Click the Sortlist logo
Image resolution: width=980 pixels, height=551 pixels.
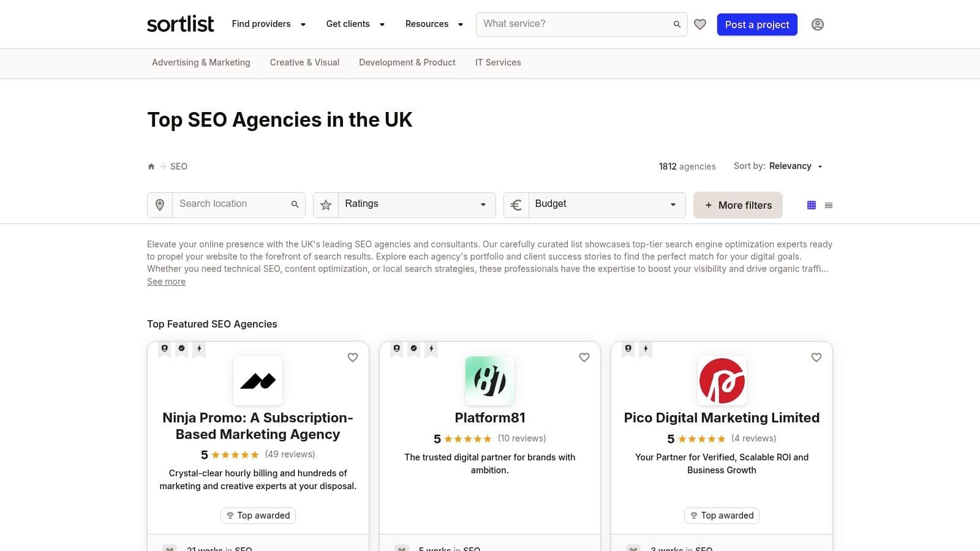click(x=181, y=24)
